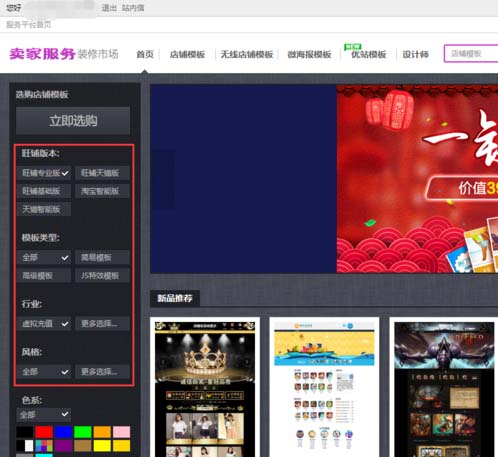The height and width of the screenshot is (457, 498).
Task: Open the new 优站模板 tab
Action: coord(369,54)
